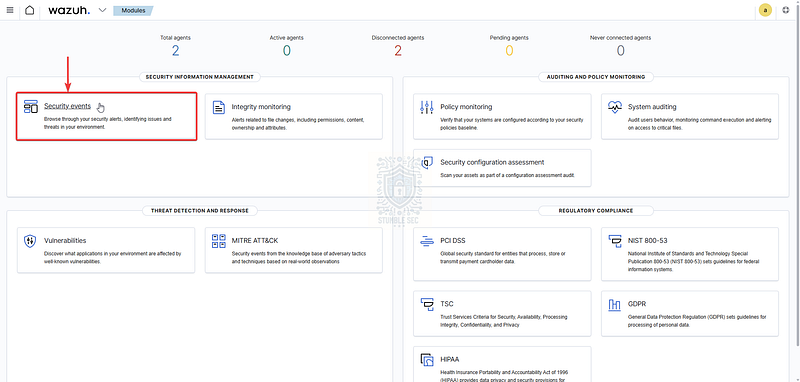Click the HIPAA icon
The width and height of the screenshot is (800, 382).
point(427,360)
